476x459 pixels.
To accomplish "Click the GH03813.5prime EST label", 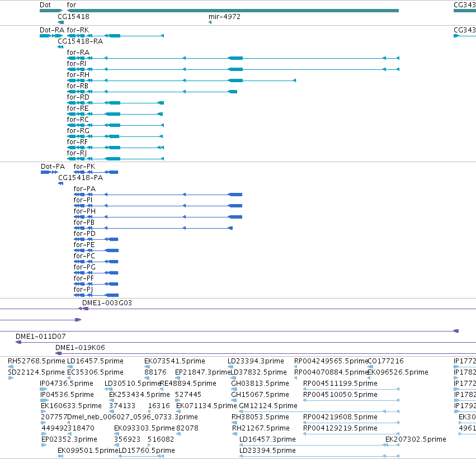I will [260, 384].
